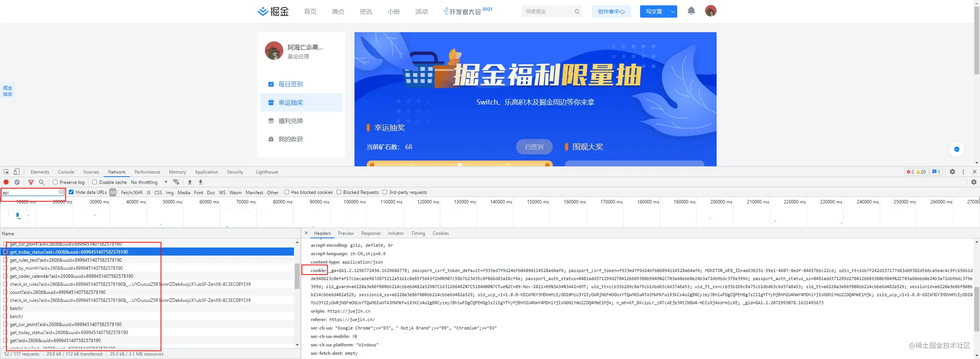Image resolution: width=980 pixels, height=359 pixels.
Task: Select the get_coder_calendar request row
Action: coord(147,276)
